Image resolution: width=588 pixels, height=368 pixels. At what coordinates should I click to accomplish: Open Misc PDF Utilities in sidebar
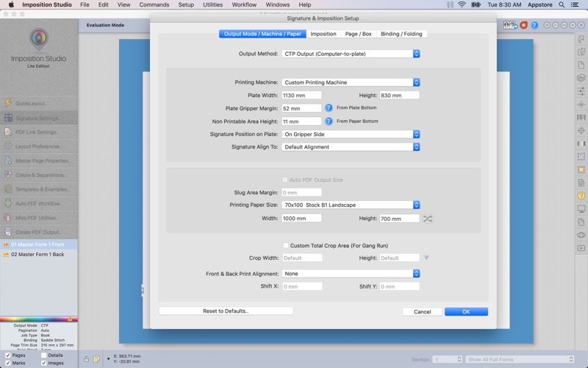click(x=39, y=218)
